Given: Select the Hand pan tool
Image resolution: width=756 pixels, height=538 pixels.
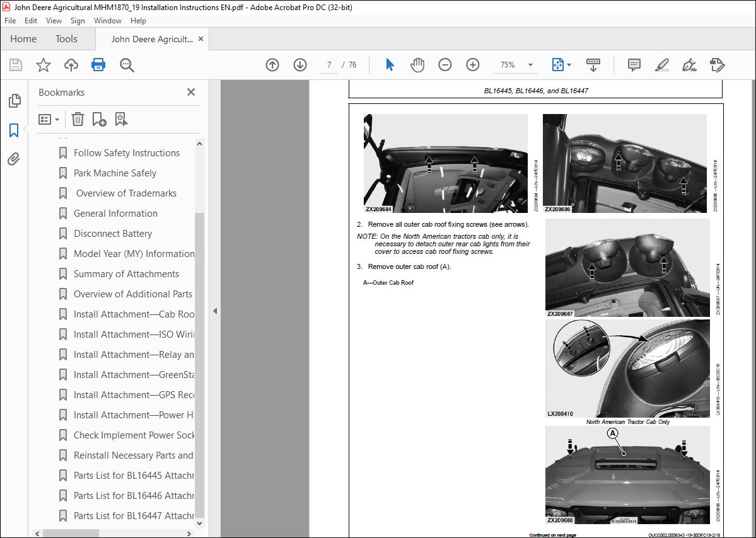Looking at the screenshot, I should tap(417, 64).
